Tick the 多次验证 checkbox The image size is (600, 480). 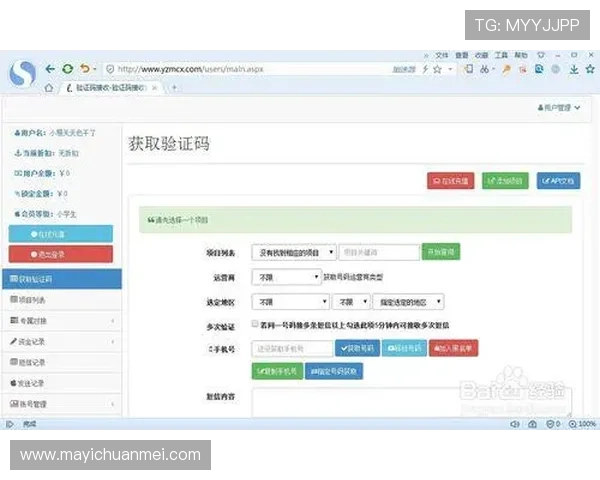point(255,324)
